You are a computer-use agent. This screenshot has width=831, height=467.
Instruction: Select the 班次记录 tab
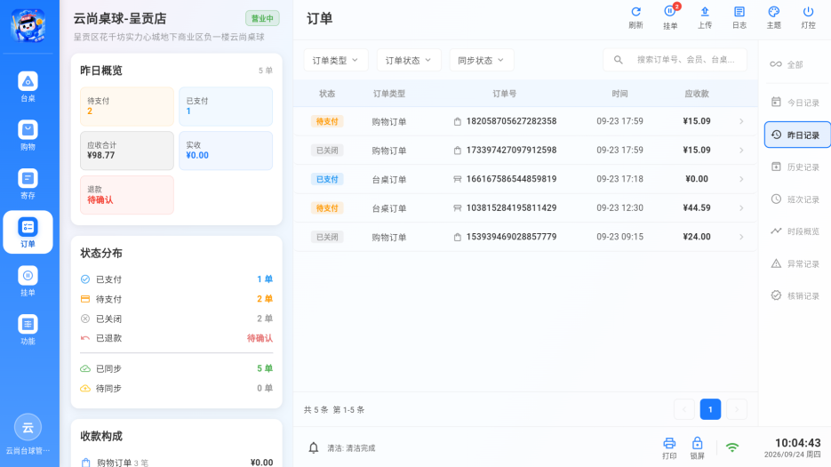click(x=797, y=199)
